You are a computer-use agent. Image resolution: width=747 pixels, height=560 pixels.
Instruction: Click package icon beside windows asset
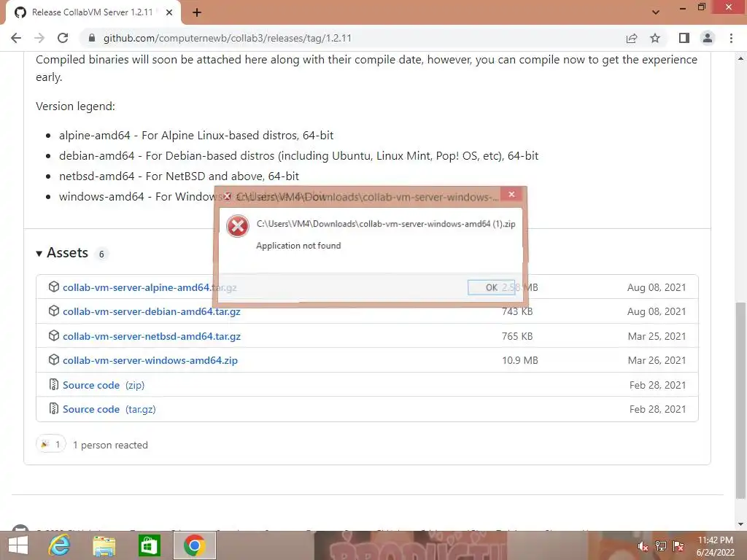coord(54,359)
